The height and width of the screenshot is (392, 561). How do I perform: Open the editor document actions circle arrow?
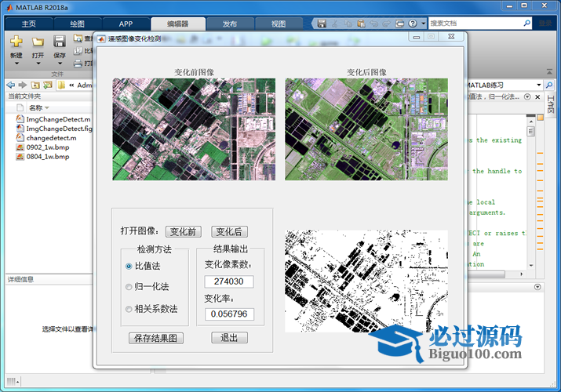click(x=527, y=97)
